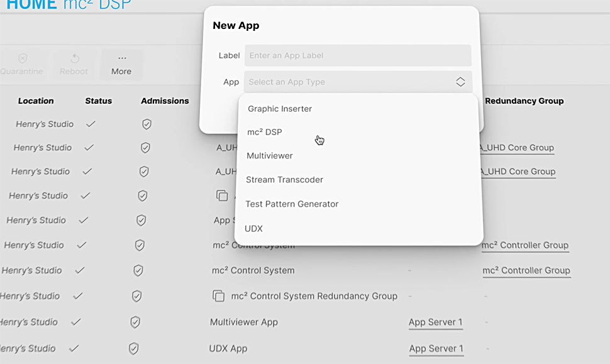Click Henry's Studio location in Multiviewer App row
610x364 pixels.
click(x=29, y=322)
